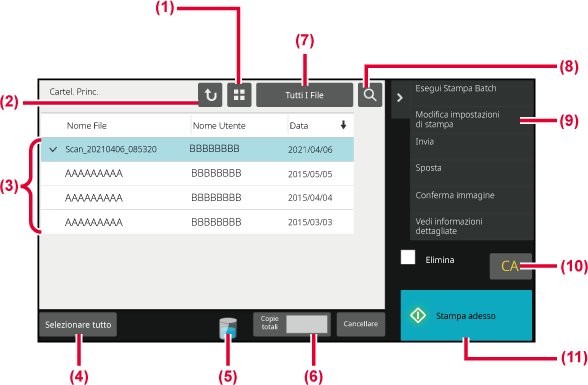Deselect the checked Scan_20210406_085320 file
Screen dimensions: 588x385
point(197,149)
